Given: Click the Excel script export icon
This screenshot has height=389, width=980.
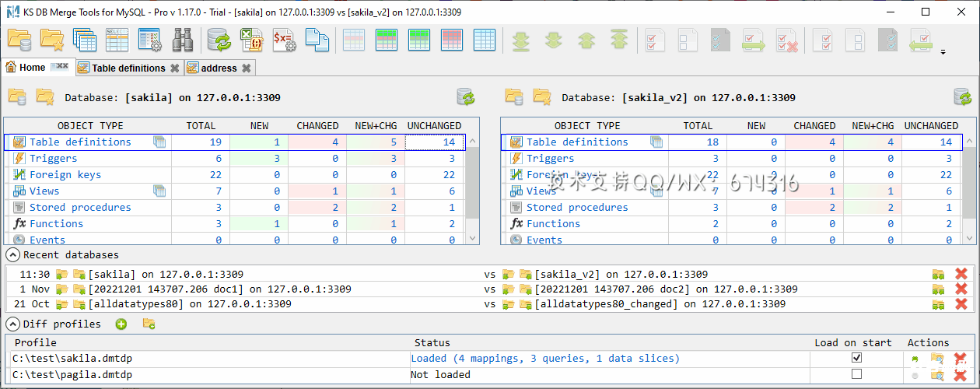Looking at the screenshot, I should coord(252,39).
